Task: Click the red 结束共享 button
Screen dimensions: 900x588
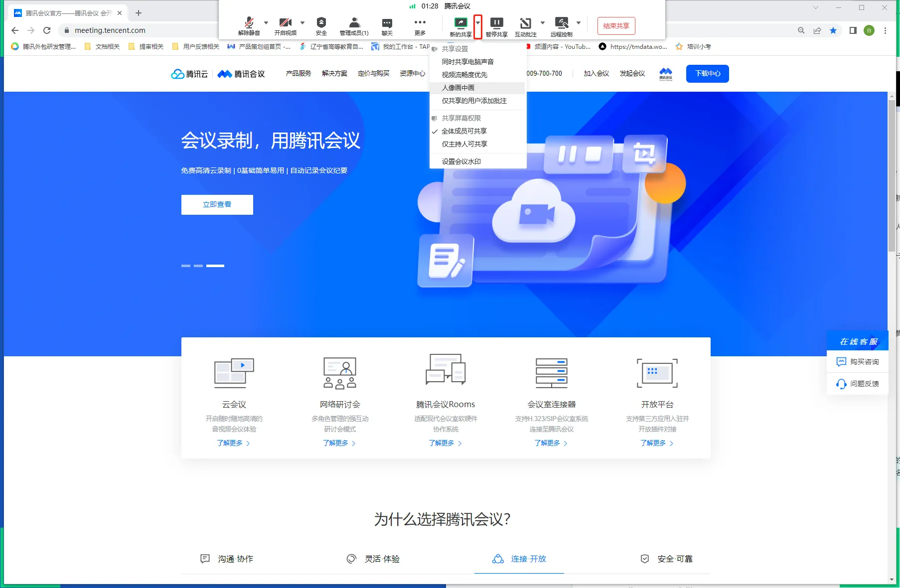Action: coord(616,26)
